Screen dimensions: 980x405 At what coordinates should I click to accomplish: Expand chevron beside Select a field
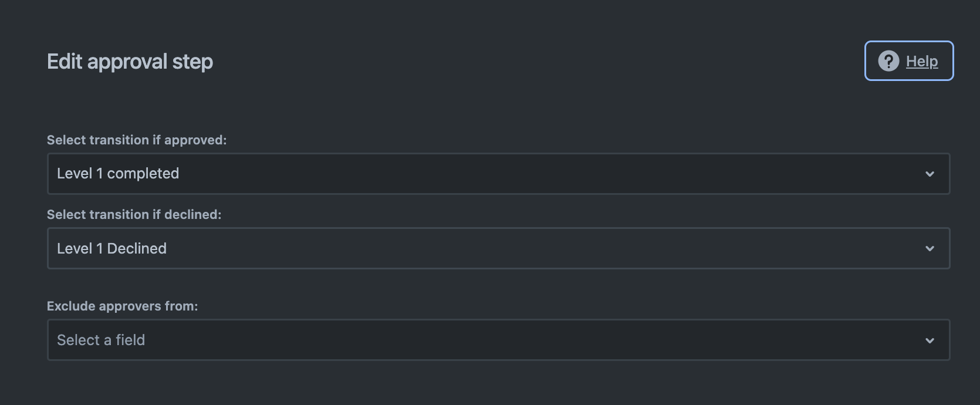[x=930, y=340]
